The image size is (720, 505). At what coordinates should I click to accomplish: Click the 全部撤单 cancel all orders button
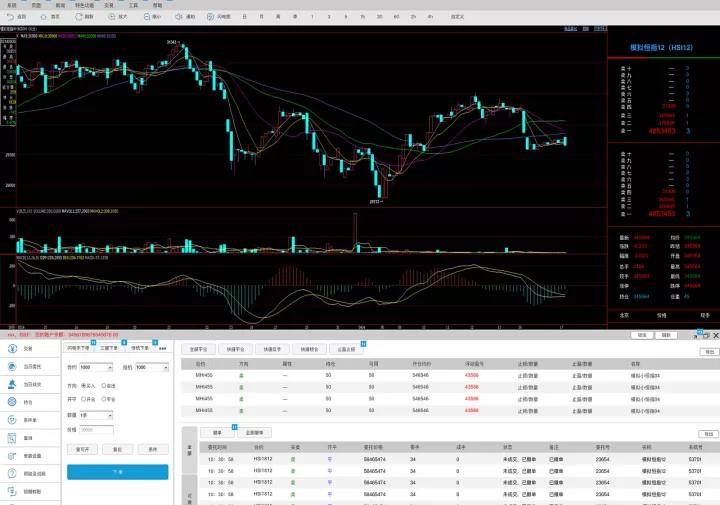pos(254,432)
